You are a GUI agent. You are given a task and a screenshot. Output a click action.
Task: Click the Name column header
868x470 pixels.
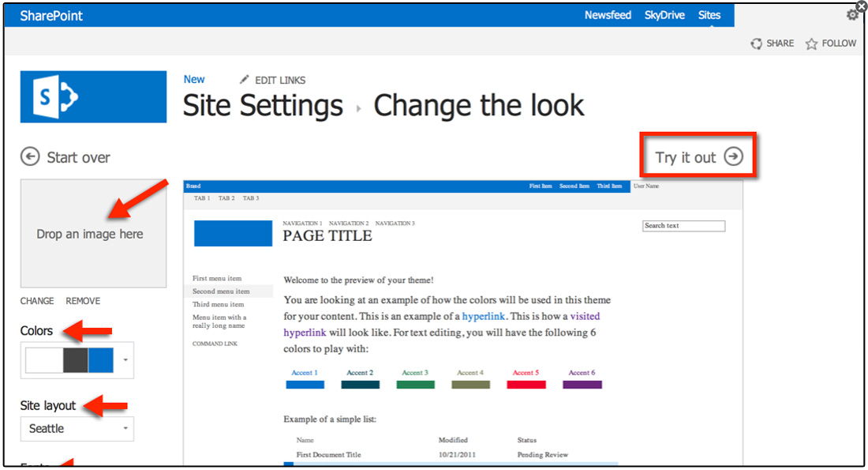(305, 440)
